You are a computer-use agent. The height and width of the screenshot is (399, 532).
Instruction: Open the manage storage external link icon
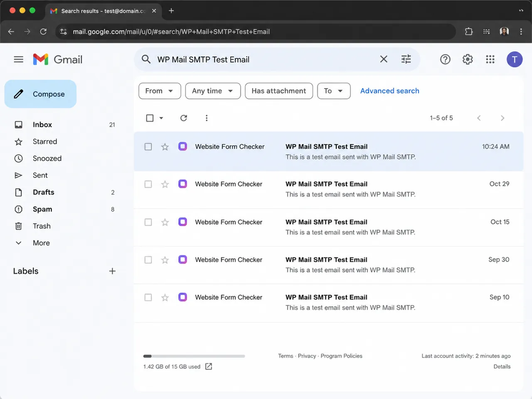click(209, 367)
